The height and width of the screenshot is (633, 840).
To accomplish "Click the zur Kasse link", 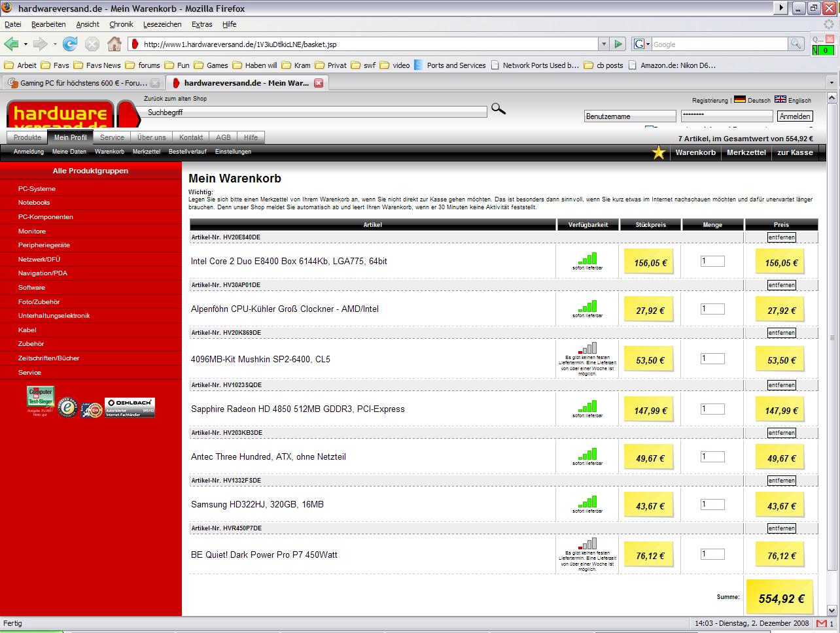I will (795, 152).
